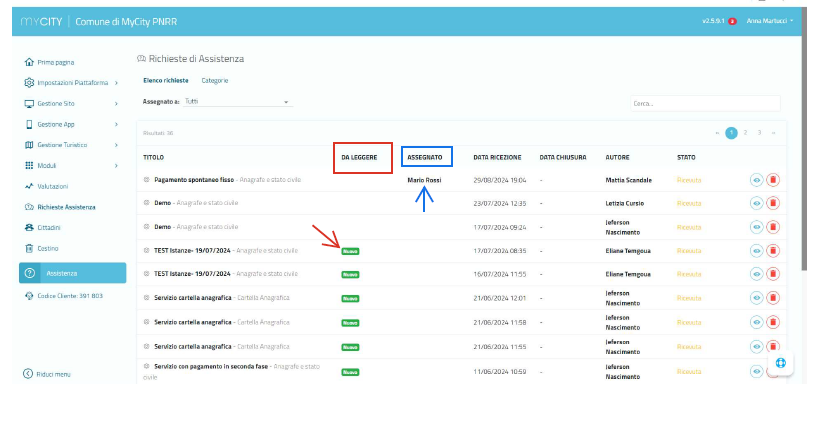Screen dimensions: 826x440
Task: Collapse sidebar with Riduci menu
Action: coord(48,374)
